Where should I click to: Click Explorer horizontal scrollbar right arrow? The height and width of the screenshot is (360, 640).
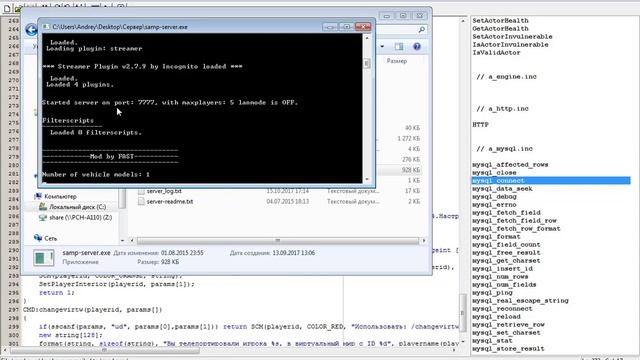click(x=424, y=240)
